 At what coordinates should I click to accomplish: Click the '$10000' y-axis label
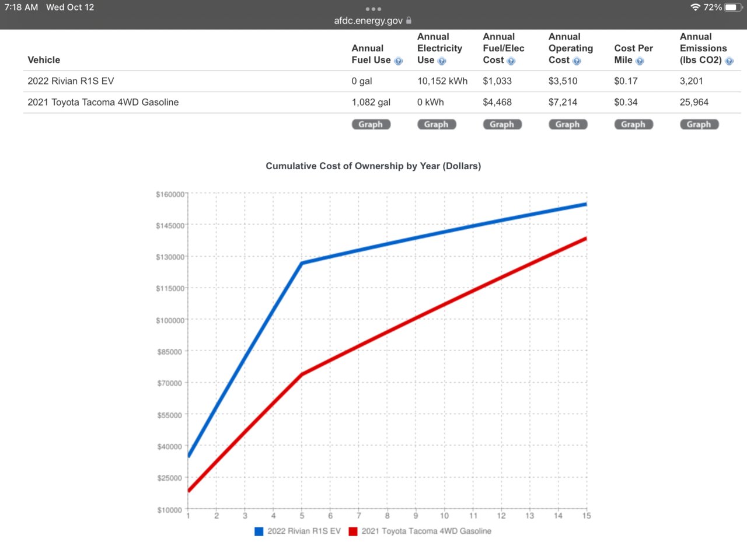[x=170, y=510]
